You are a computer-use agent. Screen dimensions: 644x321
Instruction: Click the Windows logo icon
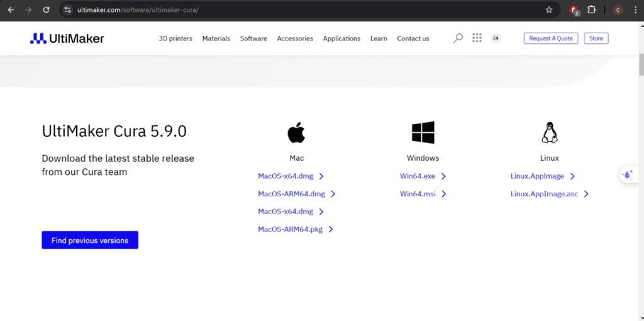[x=423, y=133]
